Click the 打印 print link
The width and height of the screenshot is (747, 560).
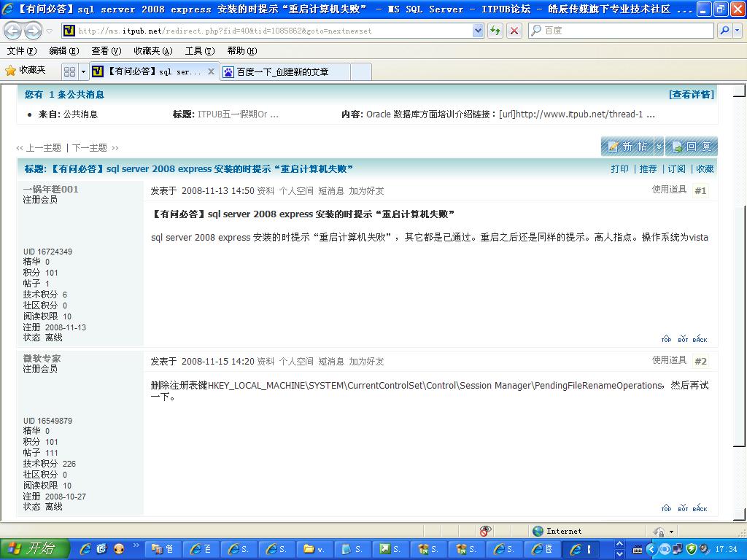pyautogui.click(x=619, y=169)
